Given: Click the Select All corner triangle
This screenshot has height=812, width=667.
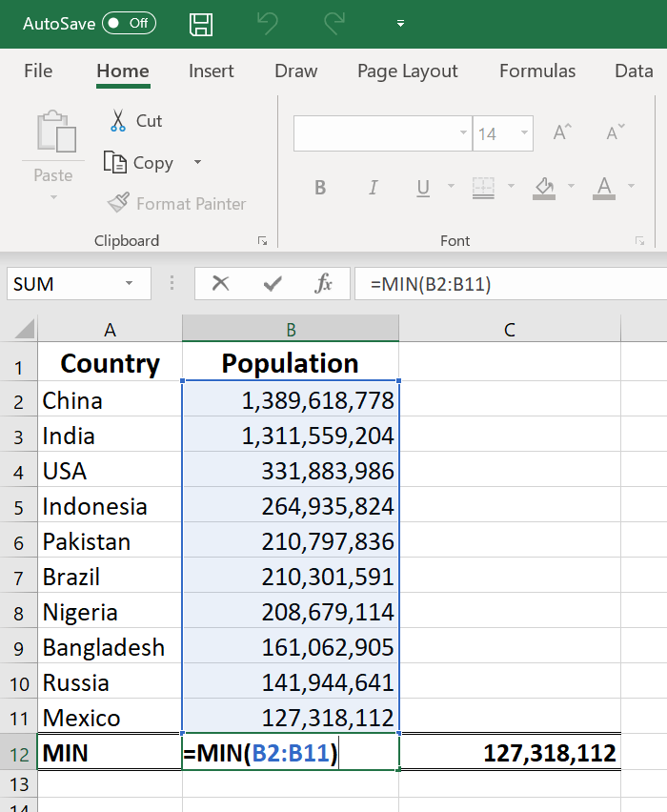Looking at the screenshot, I should [25, 329].
